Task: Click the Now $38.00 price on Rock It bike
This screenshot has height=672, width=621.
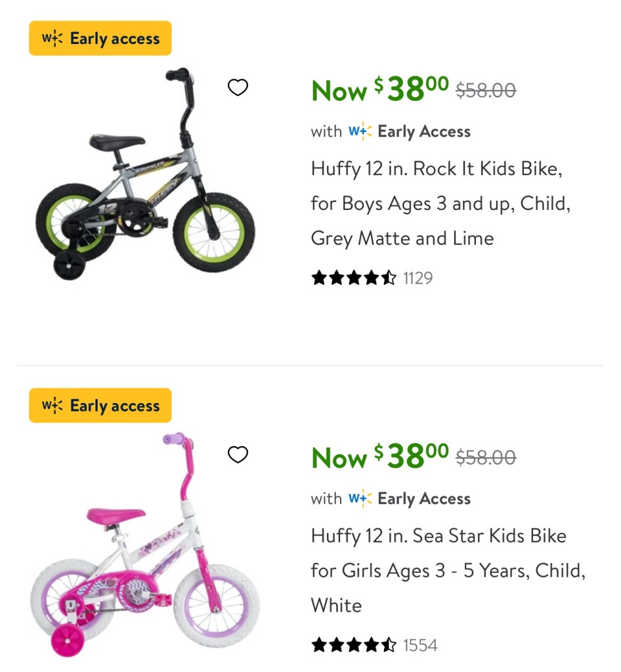Action: (x=380, y=90)
